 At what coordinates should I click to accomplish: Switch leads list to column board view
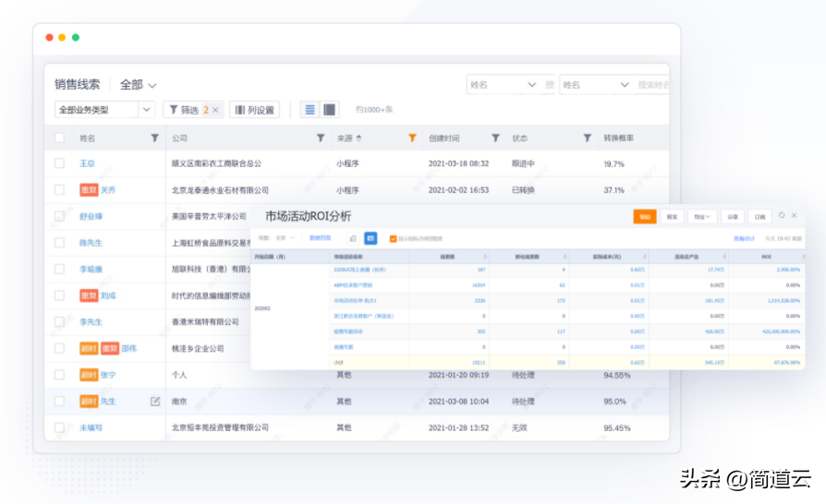[x=329, y=110]
